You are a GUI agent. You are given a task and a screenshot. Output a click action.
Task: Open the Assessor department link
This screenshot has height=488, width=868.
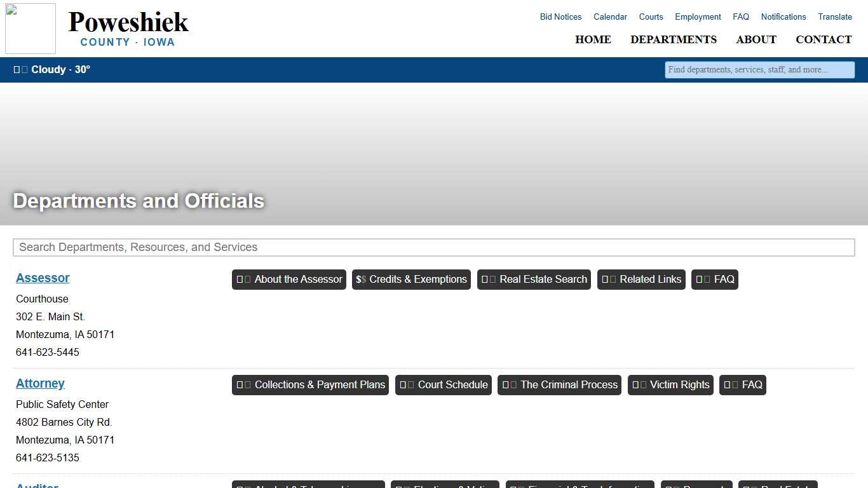(43, 278)
